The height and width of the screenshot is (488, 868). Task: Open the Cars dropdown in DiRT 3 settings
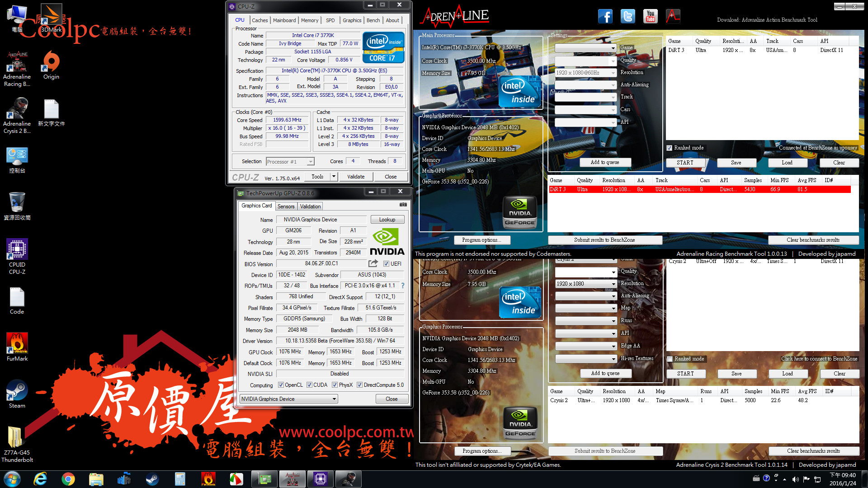click(x=585, y=110)
